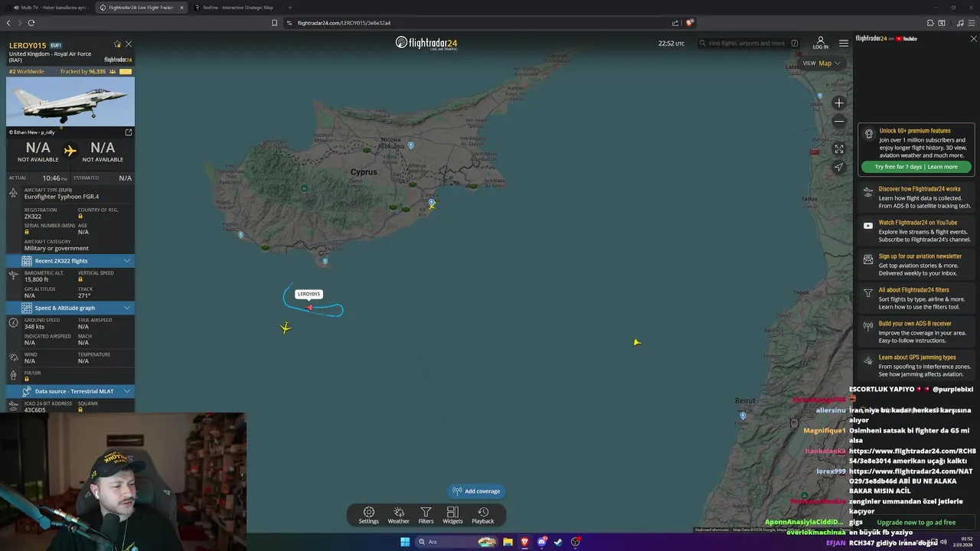
Task: Open File Explorer from the taskbar
Action: (x=508, y=542)
